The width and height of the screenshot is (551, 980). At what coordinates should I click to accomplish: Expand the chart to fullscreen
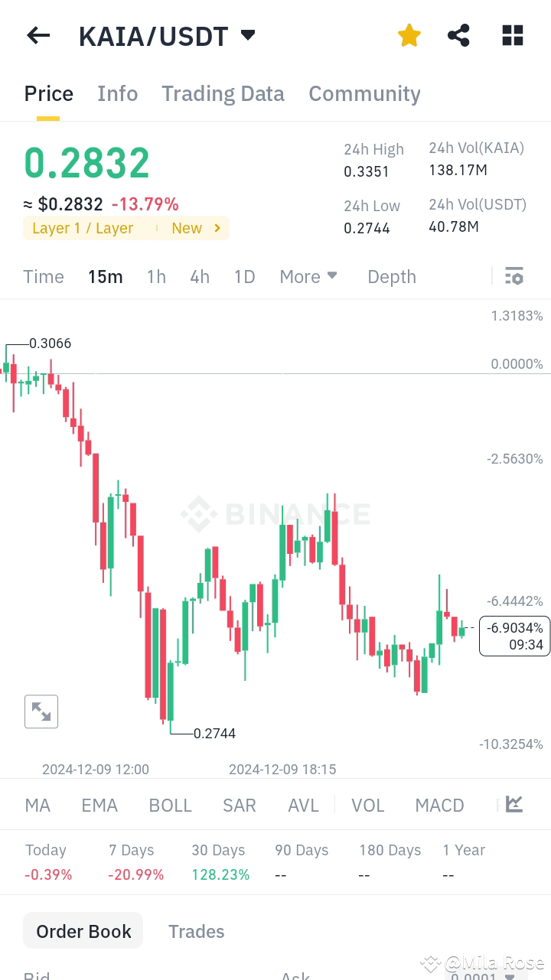click(x=41, y=711)
